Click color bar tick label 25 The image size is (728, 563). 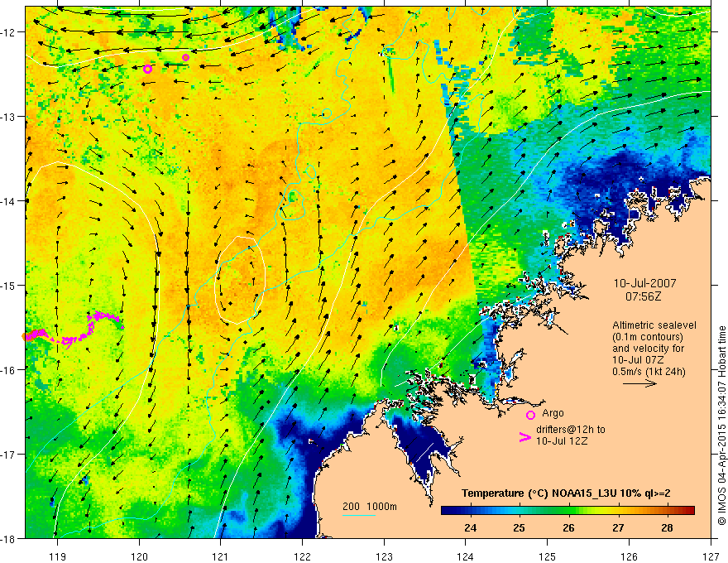(x=519, y=527)
